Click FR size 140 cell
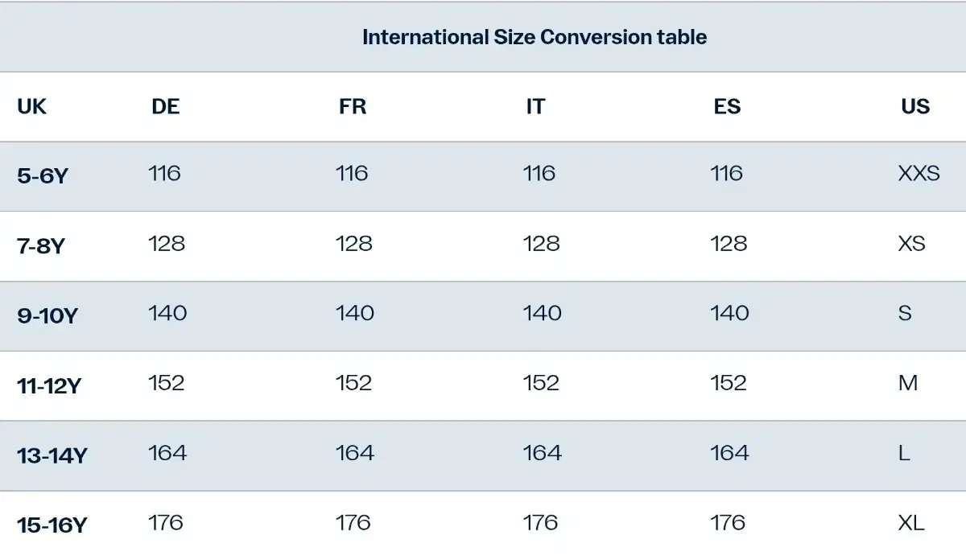Image resolution: width=966 pixels, height=560 pixels. (x=355, y=313)
